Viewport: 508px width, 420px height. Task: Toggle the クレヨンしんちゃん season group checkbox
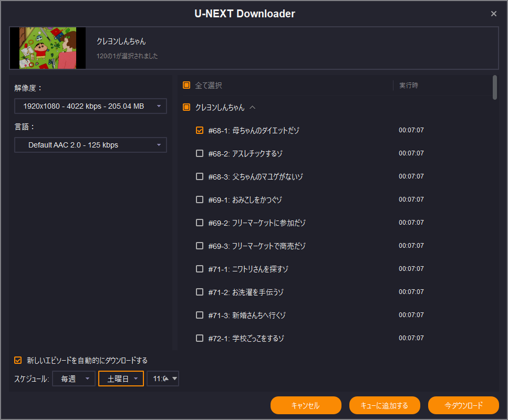[186, 107]
